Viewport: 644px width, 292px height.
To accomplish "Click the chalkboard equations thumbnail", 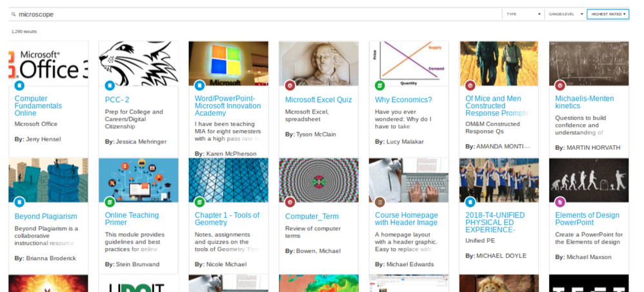I will [x=589, y=63].
